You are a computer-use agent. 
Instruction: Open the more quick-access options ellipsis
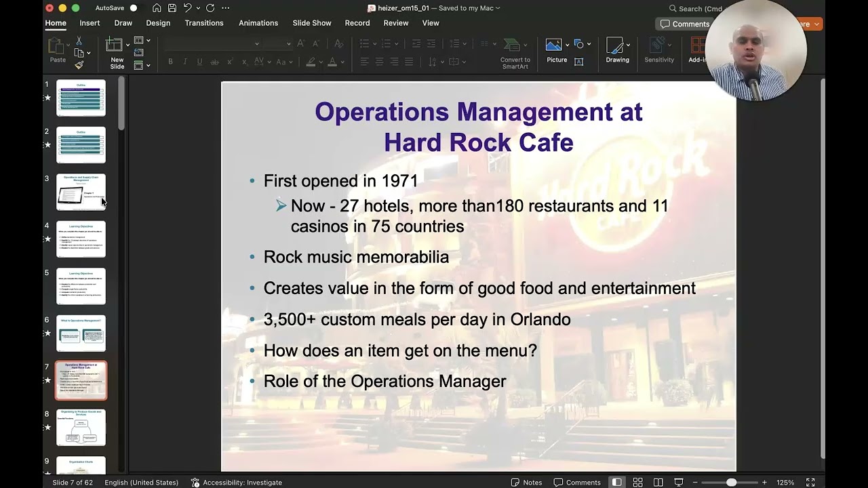(x=226, y=8)
